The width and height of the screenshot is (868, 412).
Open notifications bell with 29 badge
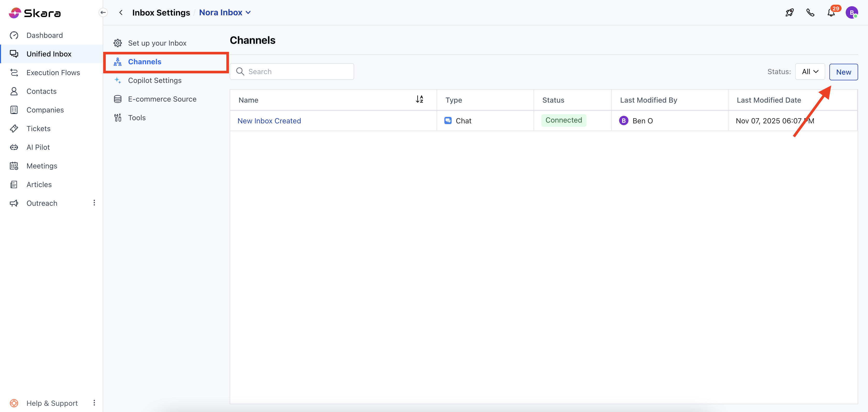pyautogui.click(x=831, y=13)
